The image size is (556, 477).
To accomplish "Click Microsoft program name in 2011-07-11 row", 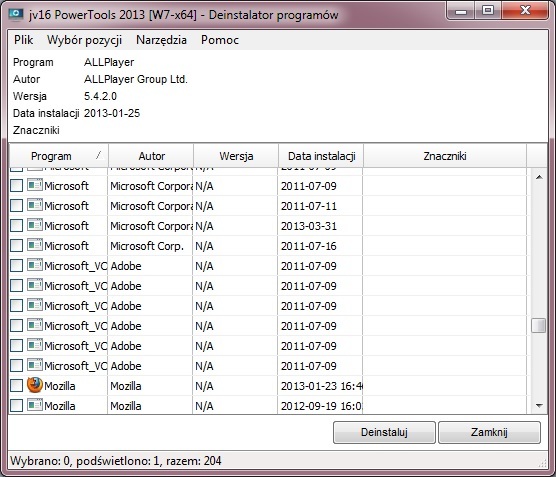I will point(66,206).
